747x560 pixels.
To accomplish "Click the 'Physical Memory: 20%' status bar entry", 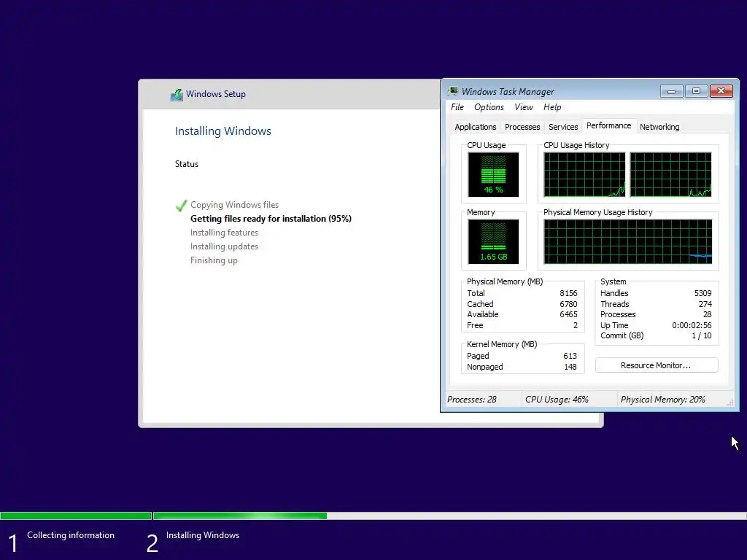I will click(662, 400).
